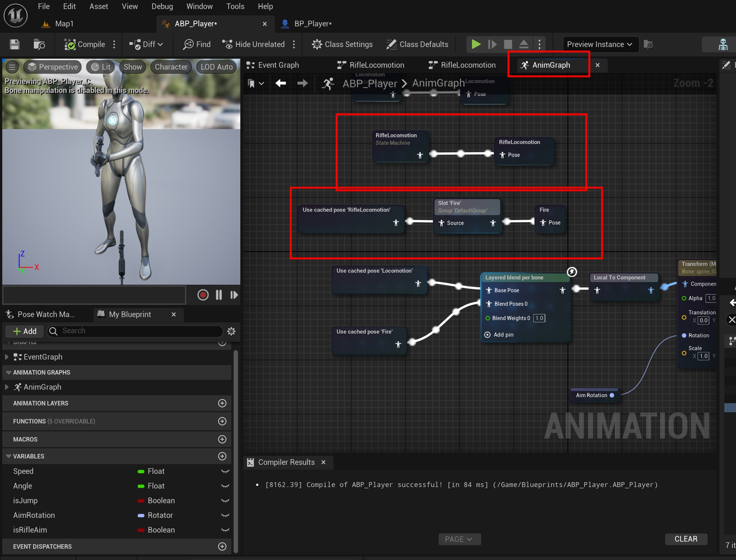Screen dimensions: 736x560
Task: Click the skeleton mesh icon at top right
Action: tap(723, 44)
